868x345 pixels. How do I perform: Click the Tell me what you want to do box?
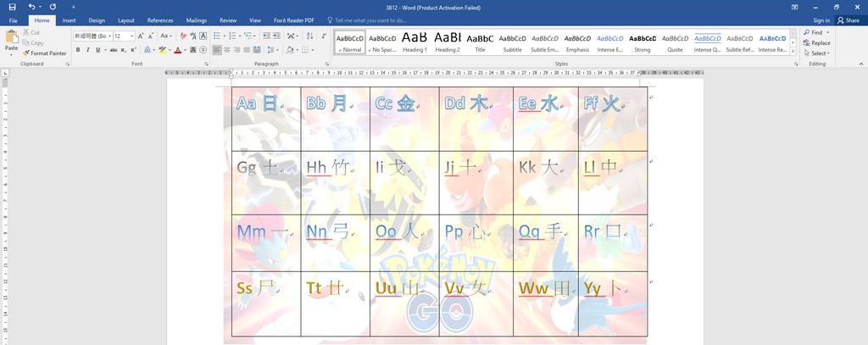pyautogui.click(x=371, y=20)
